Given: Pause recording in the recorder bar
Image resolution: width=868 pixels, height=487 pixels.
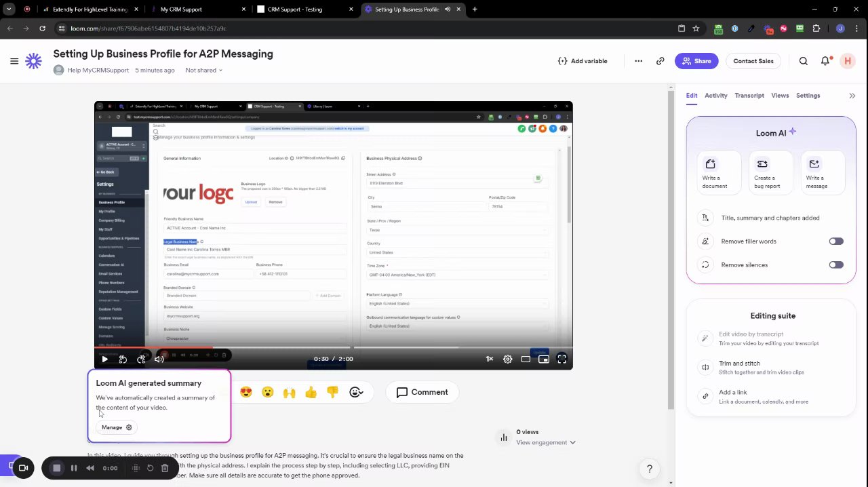Looking at the screenshot, I should pyautogui.click(x=74, y=468).
